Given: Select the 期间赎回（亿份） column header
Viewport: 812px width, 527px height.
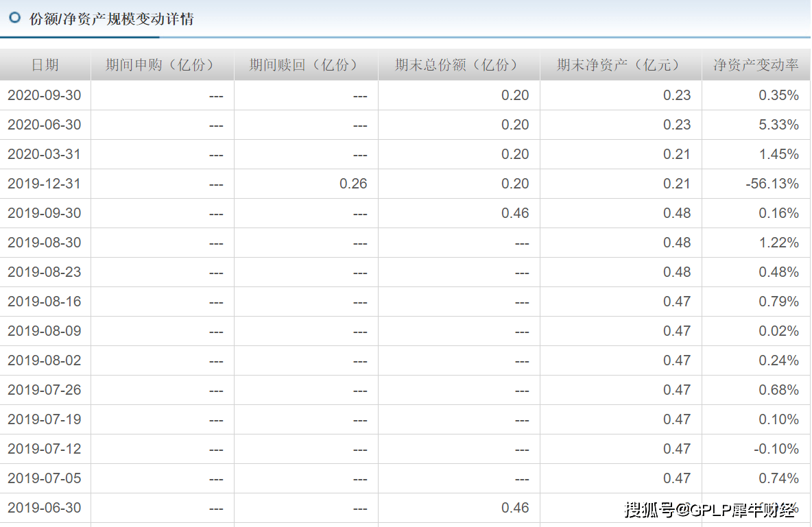Looking at the screenshot, I should (306, 64).
